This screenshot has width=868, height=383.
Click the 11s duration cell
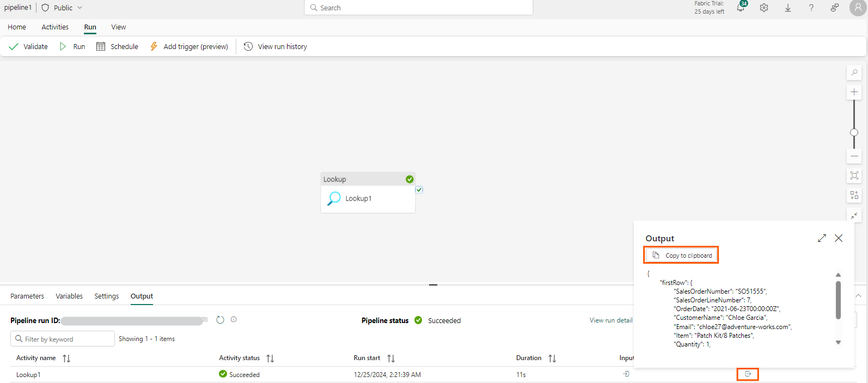point(521,375)
